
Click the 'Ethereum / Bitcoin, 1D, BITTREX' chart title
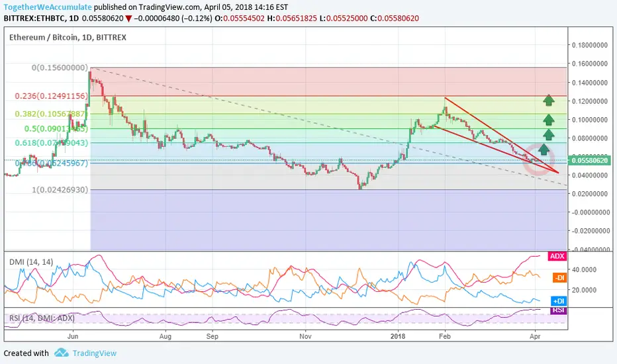(68, 37)
